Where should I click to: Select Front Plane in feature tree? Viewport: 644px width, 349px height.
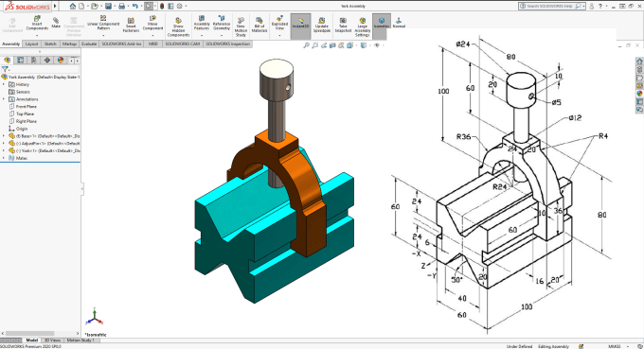[27, 107]
